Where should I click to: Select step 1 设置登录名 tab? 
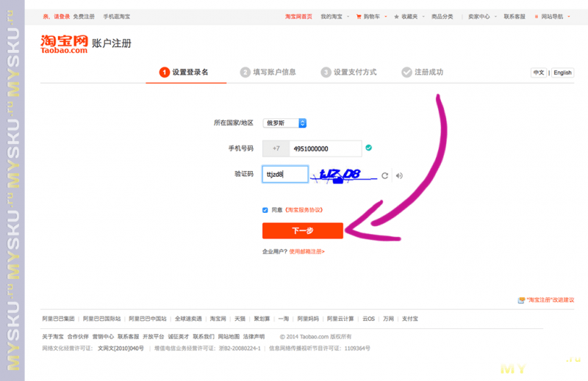186,72
